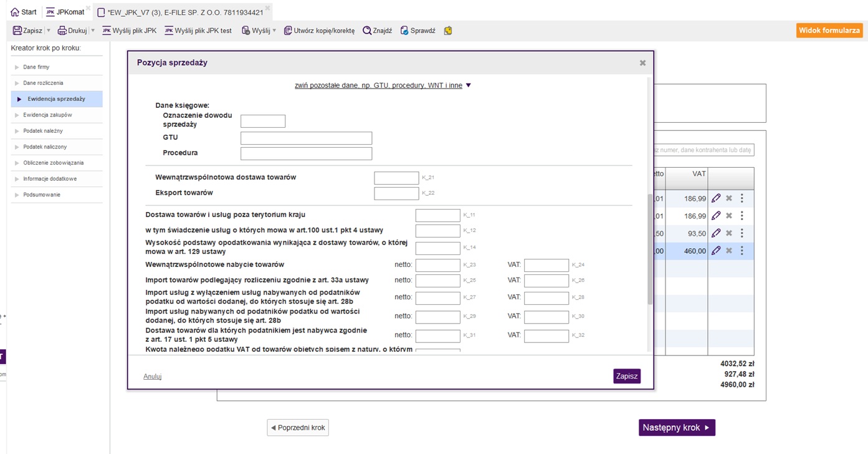868x454 pixels.
Task: Open the more options menu for the first row
Action: coord(742,198)
